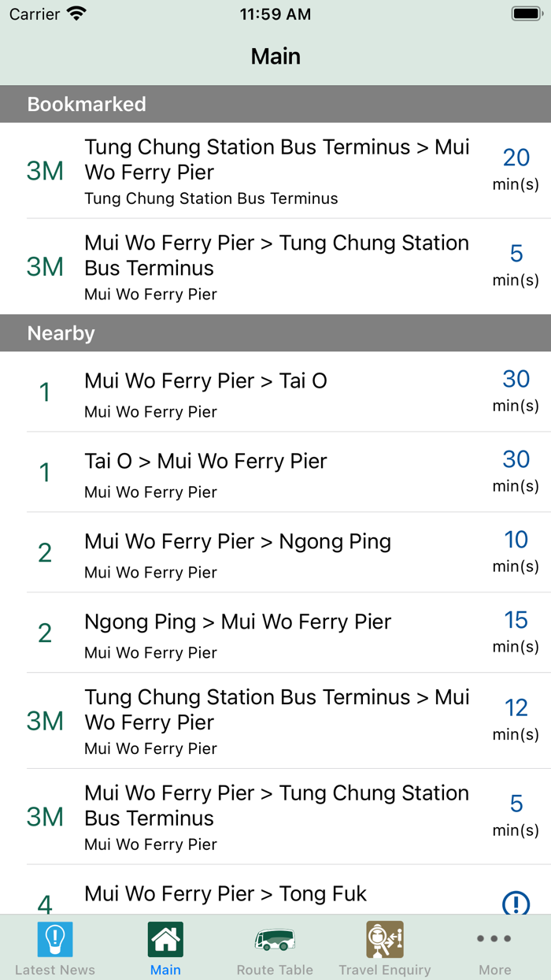Switch to the Latest News tab
The width and height of the screenshot is (551, 980).
click(54, 948)
